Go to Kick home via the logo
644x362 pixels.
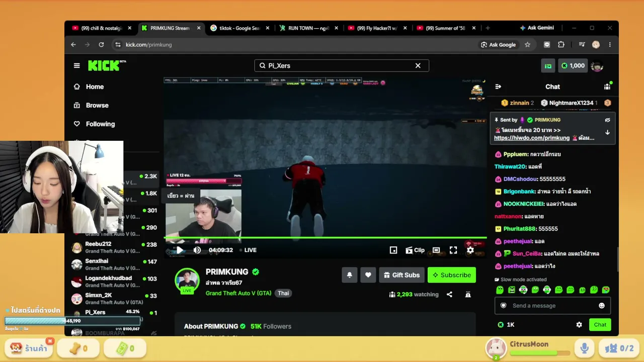click(x=107, y=65)
